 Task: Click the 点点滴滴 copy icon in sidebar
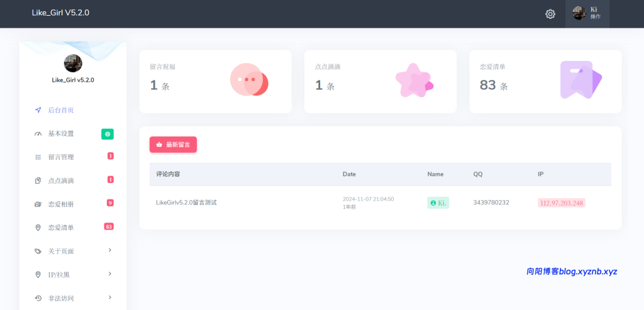tap(38, 180)
